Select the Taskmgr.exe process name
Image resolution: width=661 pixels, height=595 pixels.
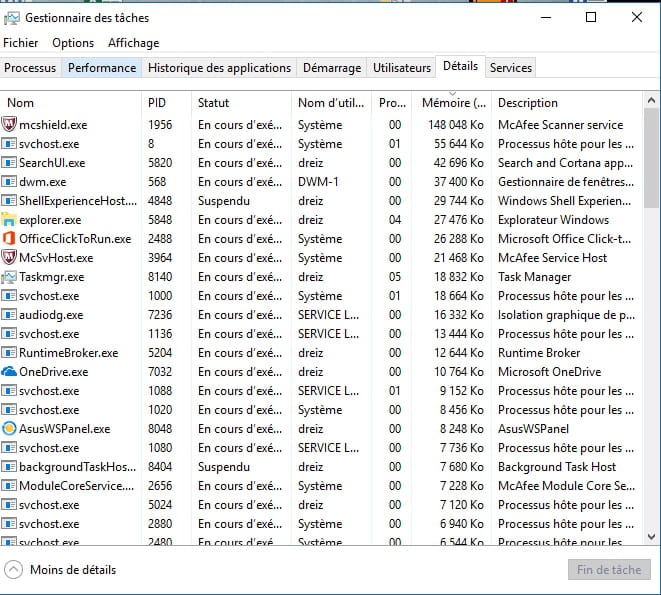click(x=51, y=277)
